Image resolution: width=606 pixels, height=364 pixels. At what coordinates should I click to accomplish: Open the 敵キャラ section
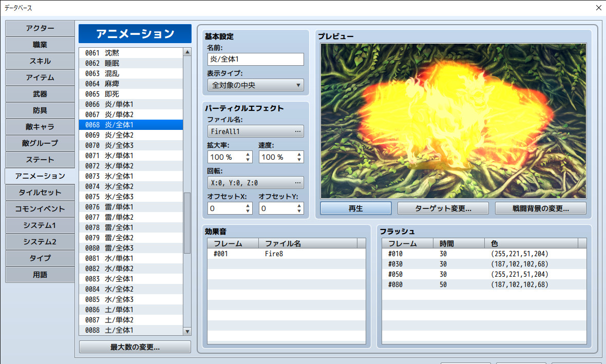[x=40, y=127]
